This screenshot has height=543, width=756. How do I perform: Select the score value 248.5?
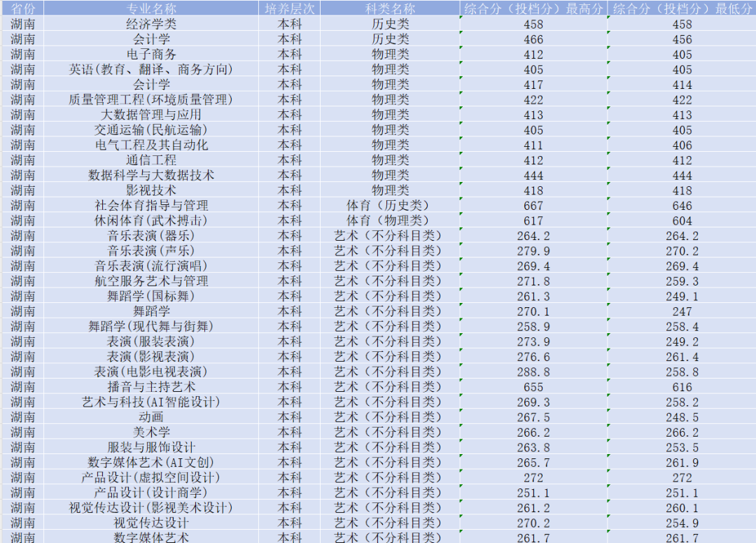pos(682,417)
